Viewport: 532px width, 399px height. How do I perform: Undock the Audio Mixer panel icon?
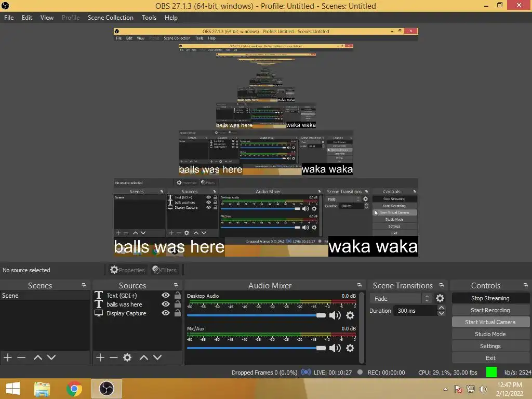point(360,285)
